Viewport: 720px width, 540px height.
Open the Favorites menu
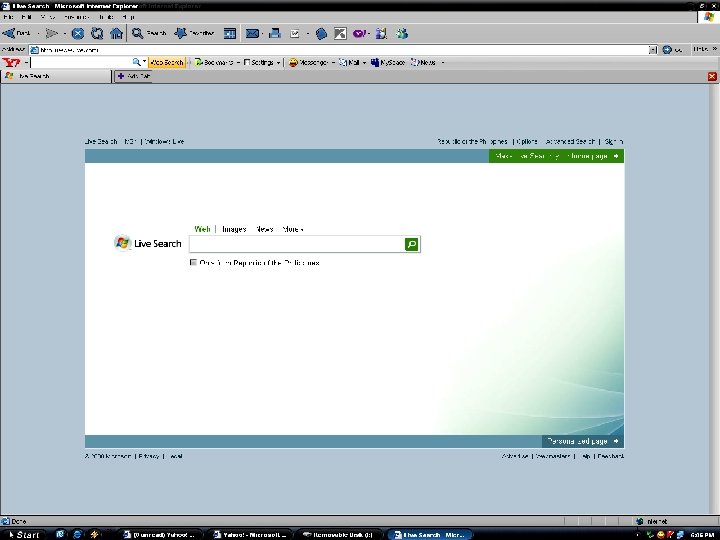tap(76, 17)
